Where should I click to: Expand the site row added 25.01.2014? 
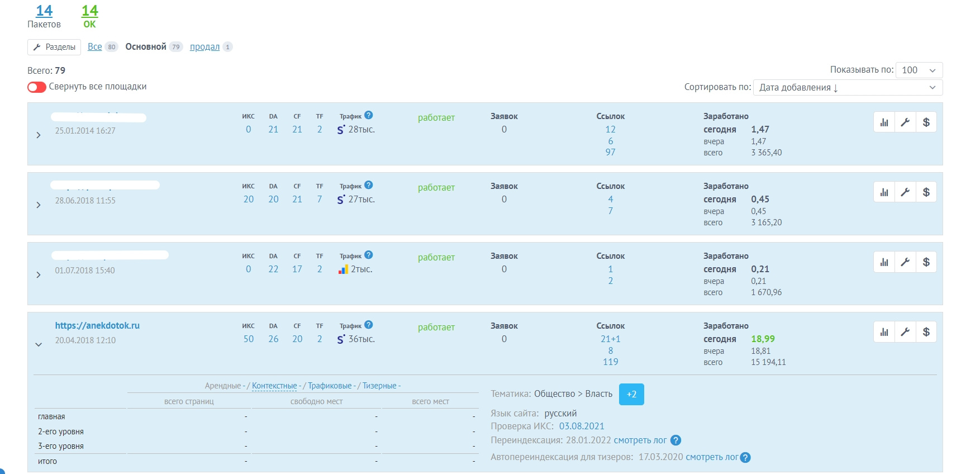click(x=39, y=135)
